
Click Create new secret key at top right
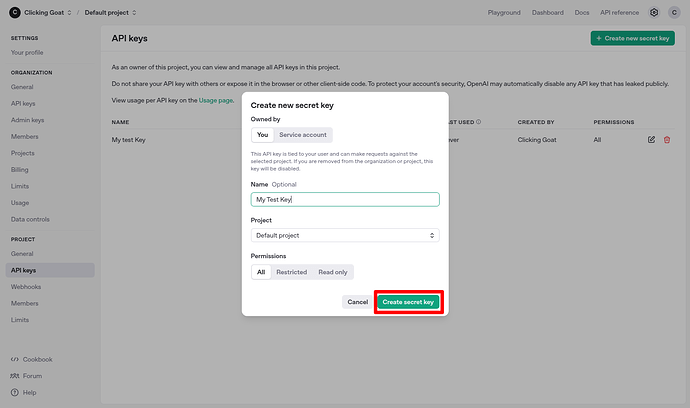(632, 38)
